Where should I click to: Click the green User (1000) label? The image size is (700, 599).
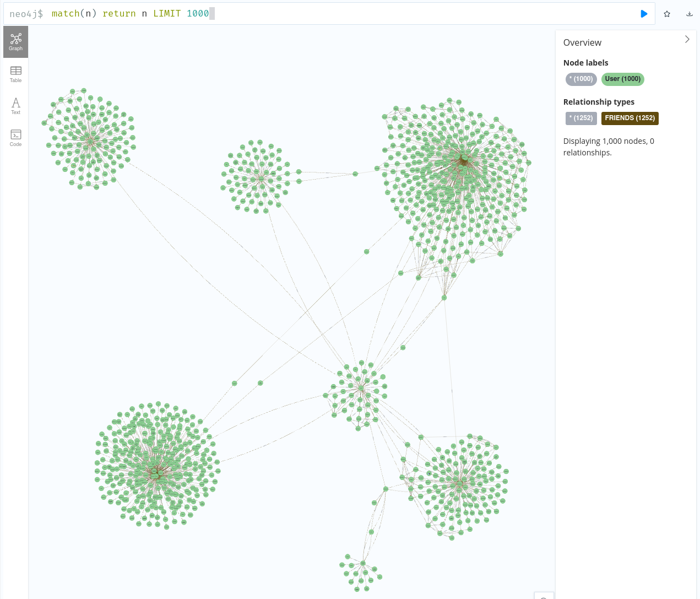(x=622, y=79)
